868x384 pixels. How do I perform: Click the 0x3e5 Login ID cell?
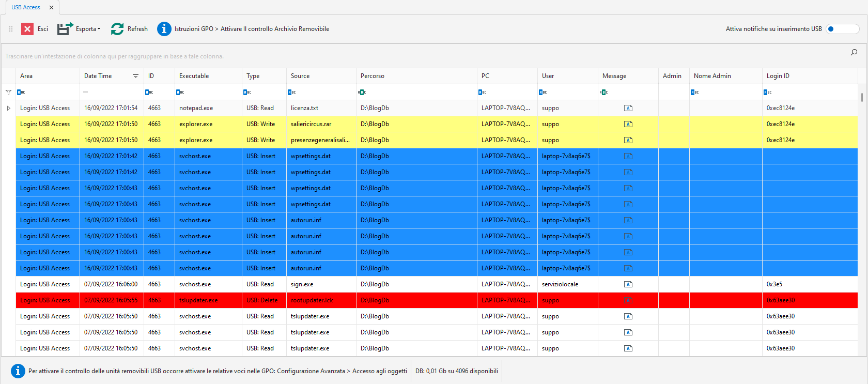(810, 284)
